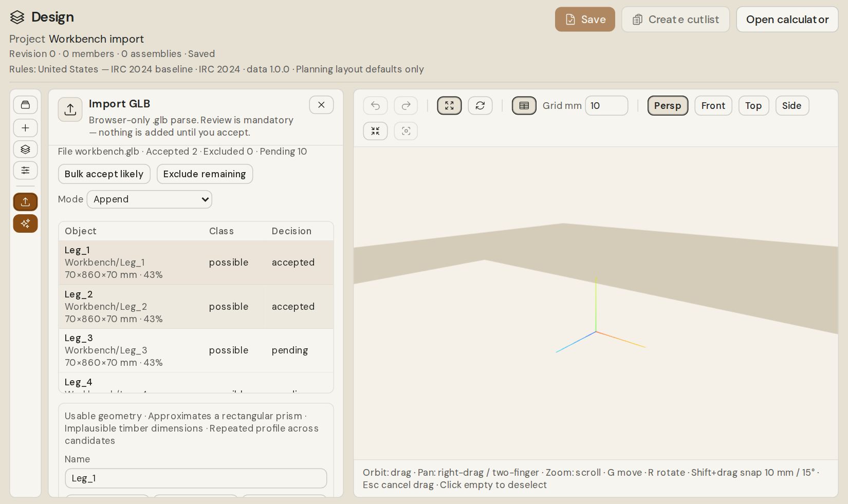Click the Decision column header
The width and height of the screenshot is (848, 504).
(x=291, y=231)
